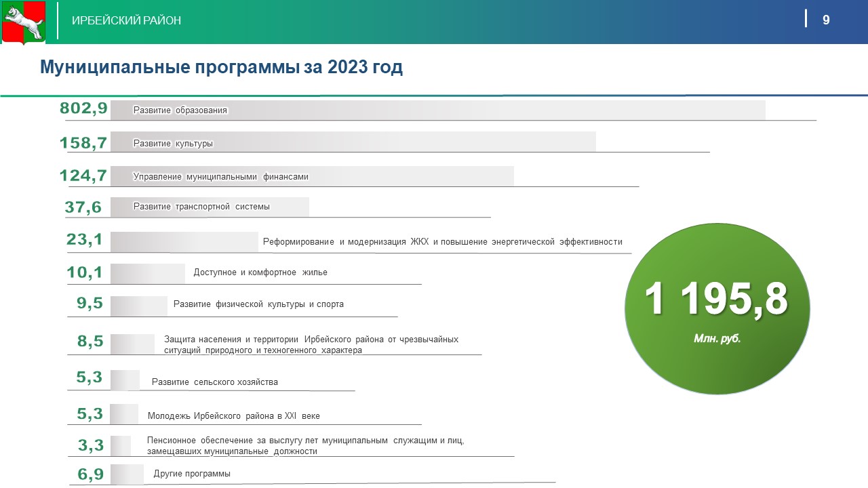
Task: Click the Доступное и комфортное жилье label
Action: [x=260, y=272]
